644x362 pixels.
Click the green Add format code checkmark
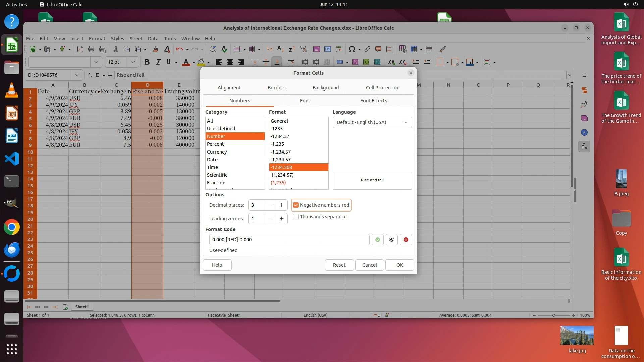(377, 240)
